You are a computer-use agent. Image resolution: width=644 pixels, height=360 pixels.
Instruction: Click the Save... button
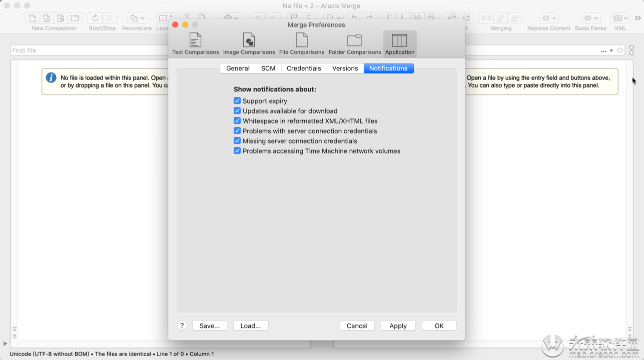210,325
